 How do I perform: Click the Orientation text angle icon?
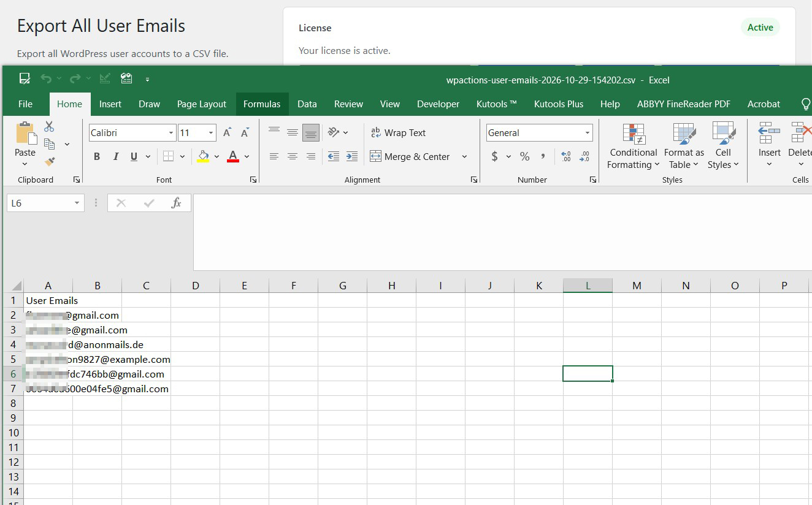click(334, 132)
